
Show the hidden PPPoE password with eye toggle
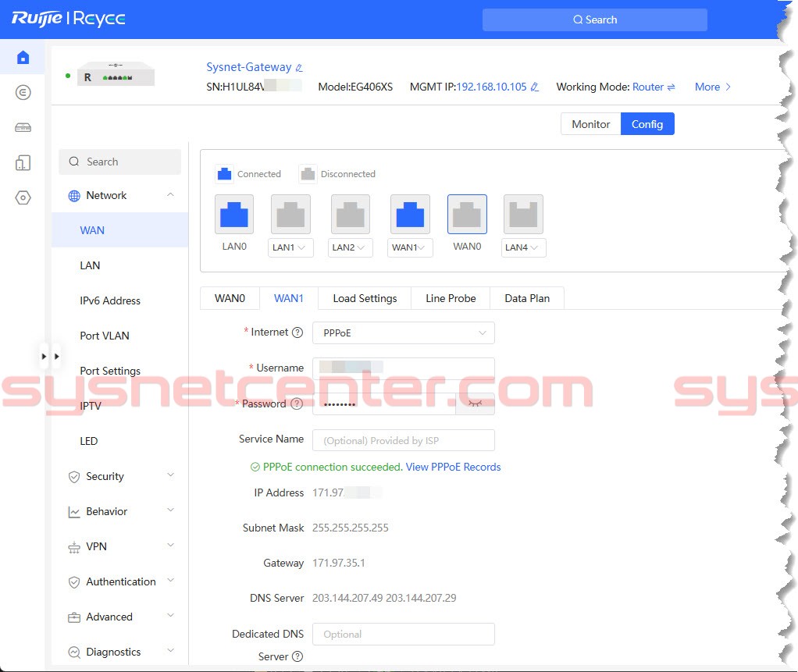click(475, 404)
